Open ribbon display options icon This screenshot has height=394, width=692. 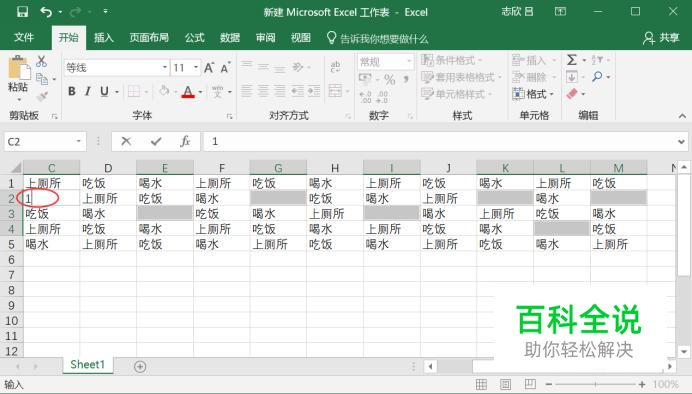560,11
